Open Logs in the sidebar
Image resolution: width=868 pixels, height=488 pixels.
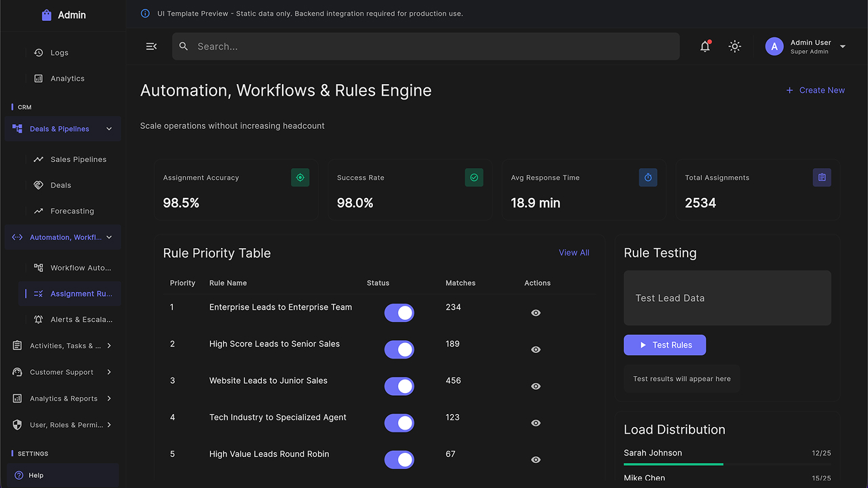point(70,53)
